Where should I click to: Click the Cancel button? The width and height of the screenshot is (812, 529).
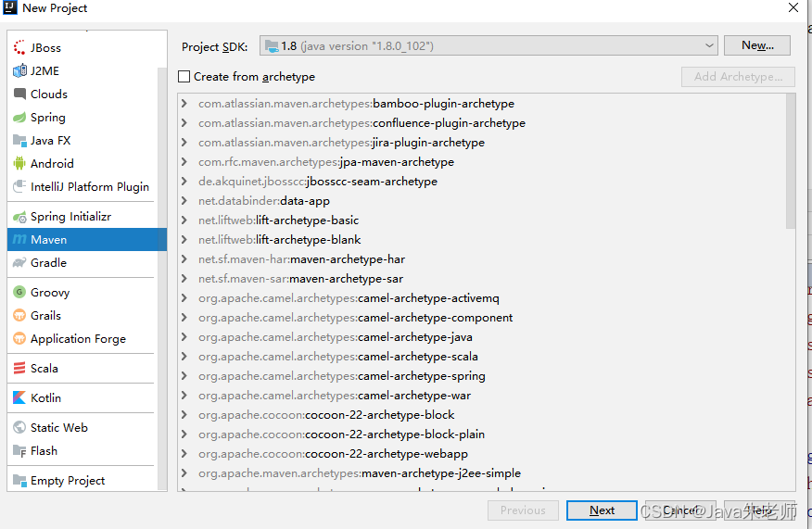(680, 510)
